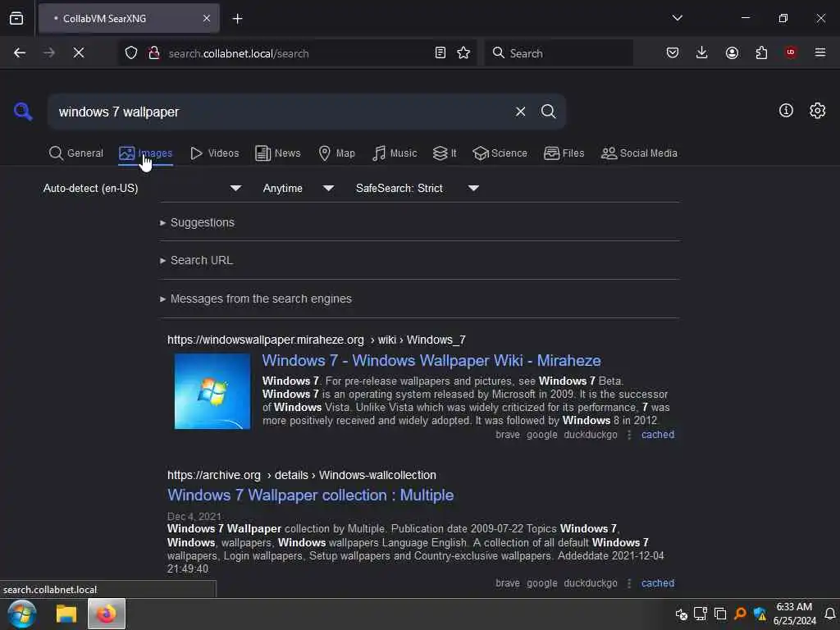Click the address bar URL
This screenshot has width=840, height=630.
(x=239, y=53)
